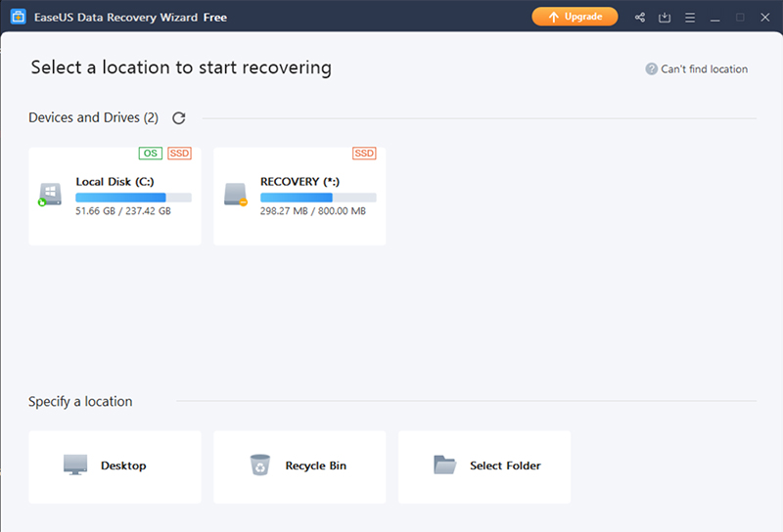Image resolution: width=783 pixels, height=532 pixels.
Task: Choose Desktop as recovery location
Action: (x=115, y=467)
